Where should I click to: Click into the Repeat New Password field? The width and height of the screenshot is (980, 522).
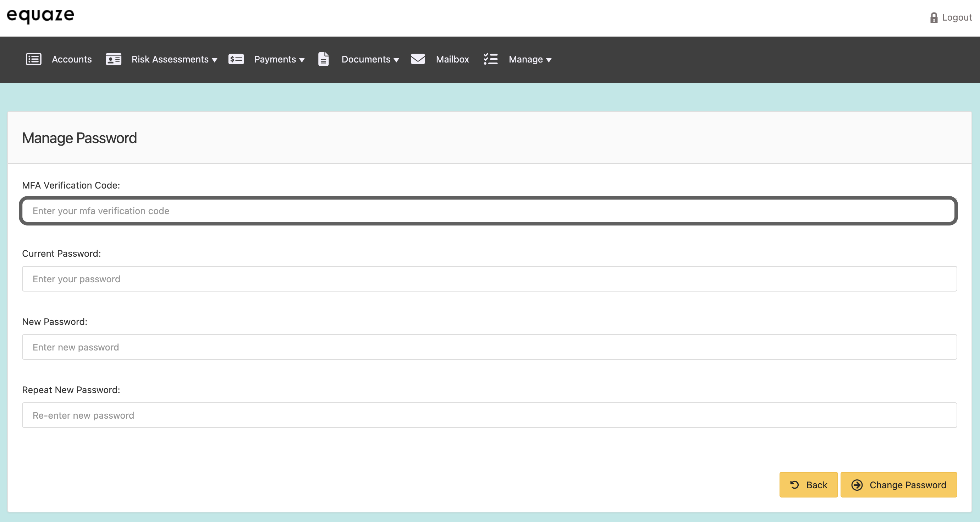pos(489,415)
